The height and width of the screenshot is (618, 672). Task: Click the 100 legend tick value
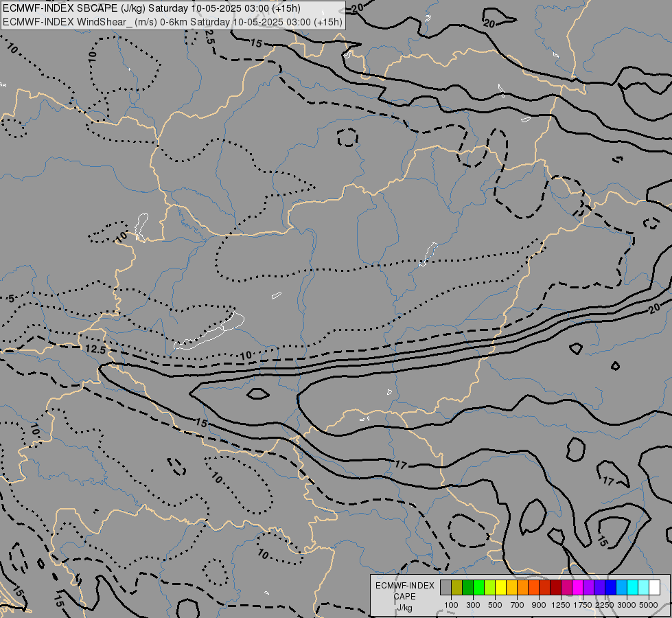point(451,605)
